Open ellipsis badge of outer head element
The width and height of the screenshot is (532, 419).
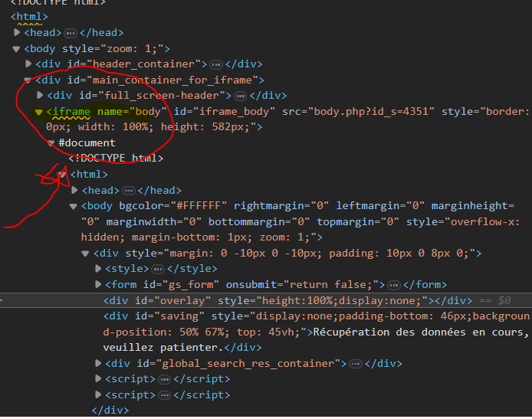(71, 33)
